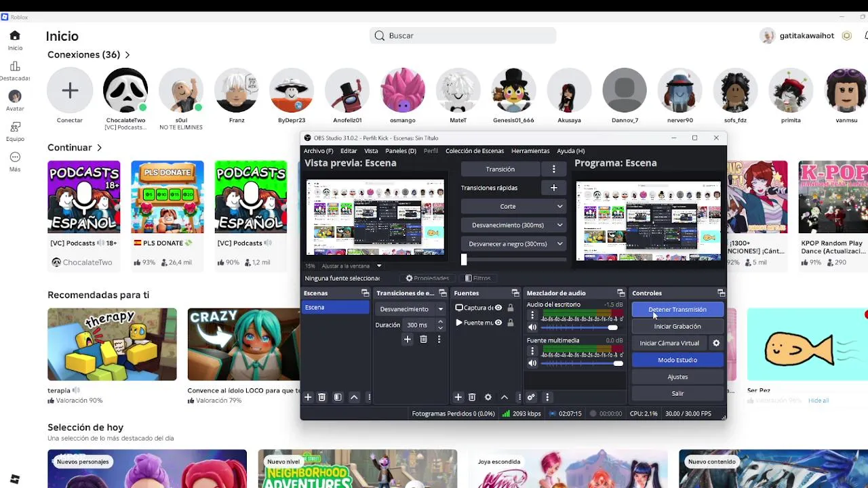
Task: Undock the Mezclador de audio panel
Action: tap(620, 293)
